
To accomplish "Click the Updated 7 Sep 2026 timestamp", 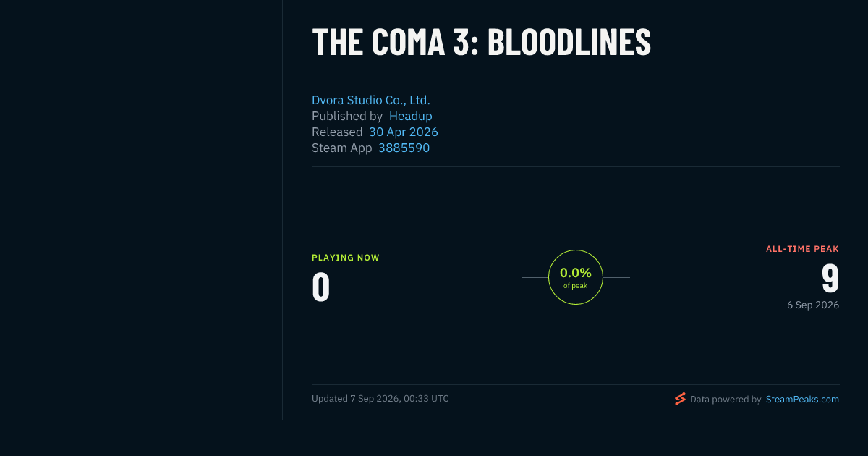I will (x=380, y=399).
